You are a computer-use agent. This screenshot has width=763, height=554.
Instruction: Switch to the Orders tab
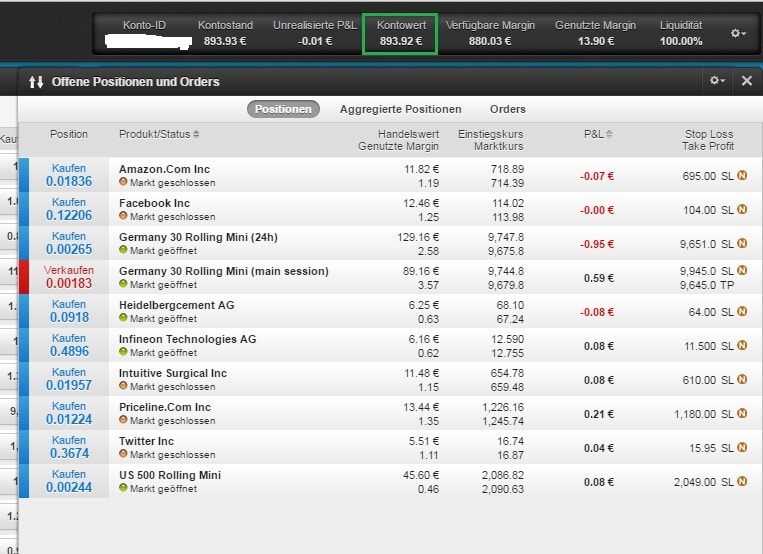click(x=508, y=109)
